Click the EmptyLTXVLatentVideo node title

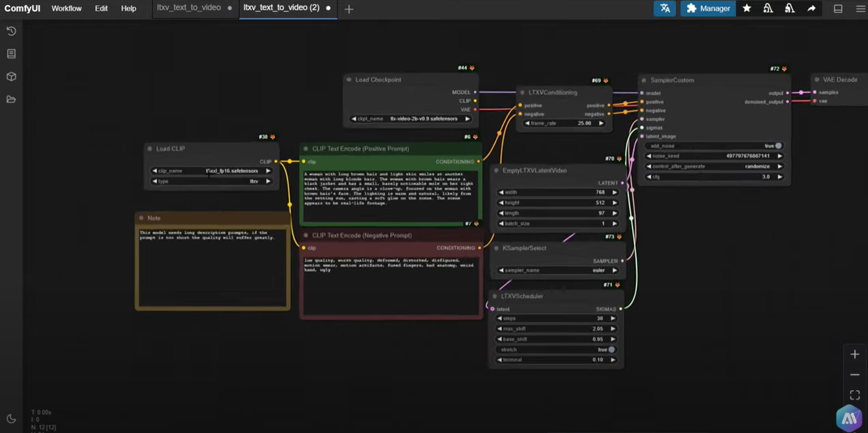[x=534, y=170]
